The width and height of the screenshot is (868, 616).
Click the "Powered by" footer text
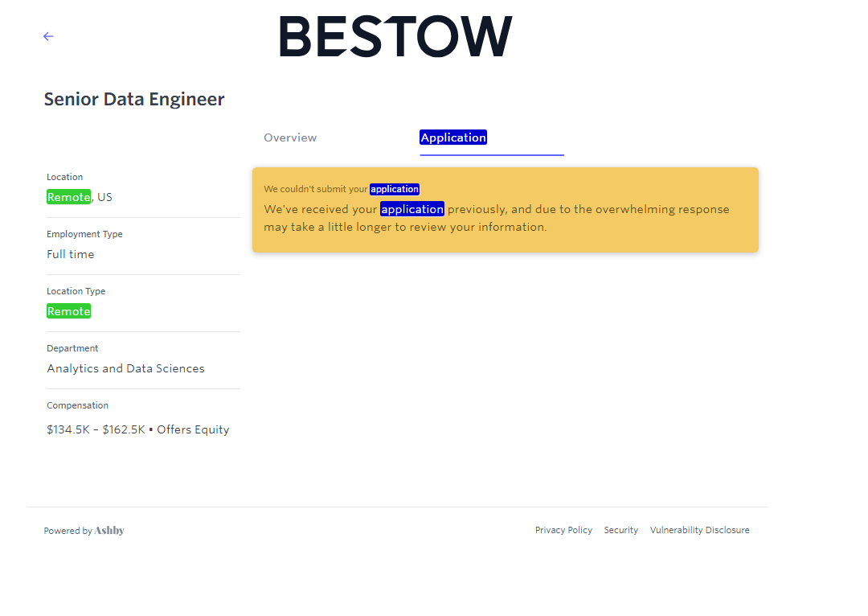pos(68,531)
